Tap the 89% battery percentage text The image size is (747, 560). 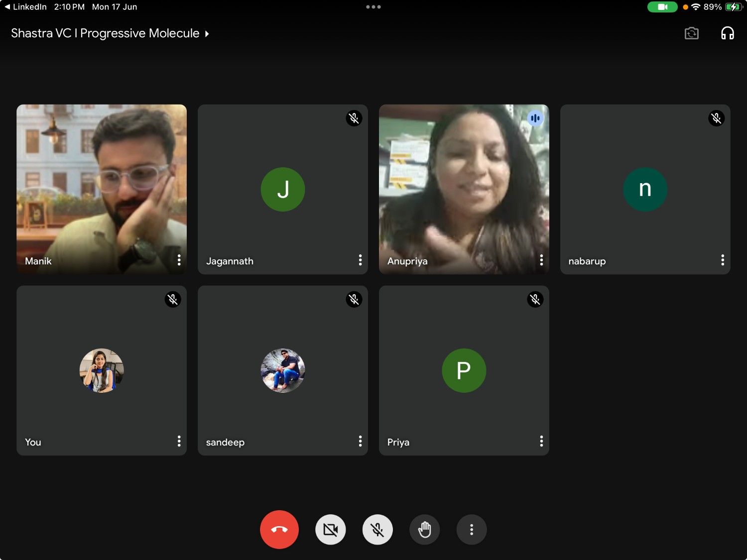(713, 7)
